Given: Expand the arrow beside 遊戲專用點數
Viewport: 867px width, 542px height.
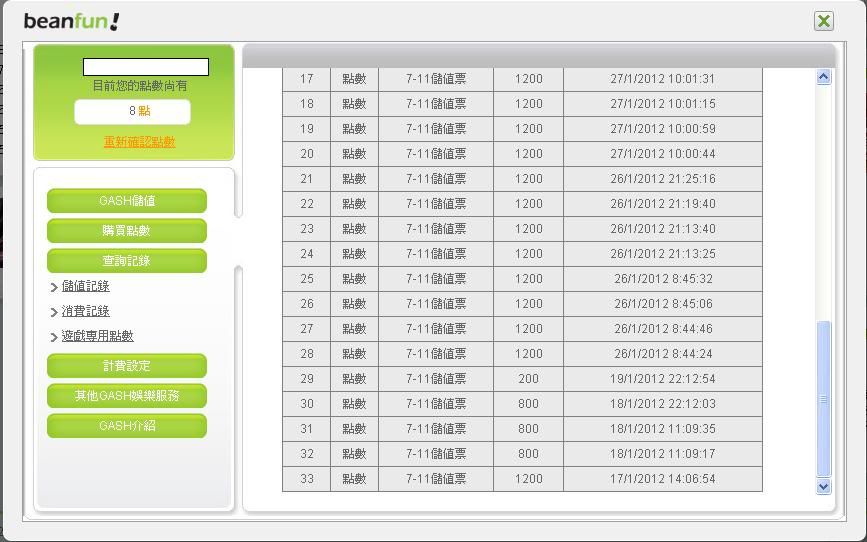Looking at the screenshot, I should [54, 337].
